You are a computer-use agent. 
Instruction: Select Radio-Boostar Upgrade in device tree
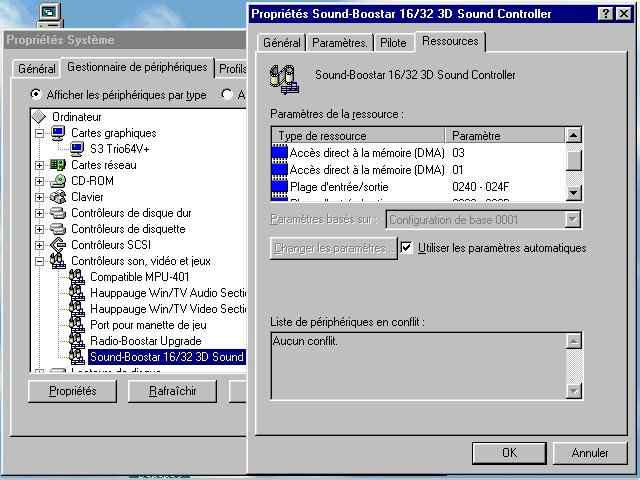pos(146,341)
